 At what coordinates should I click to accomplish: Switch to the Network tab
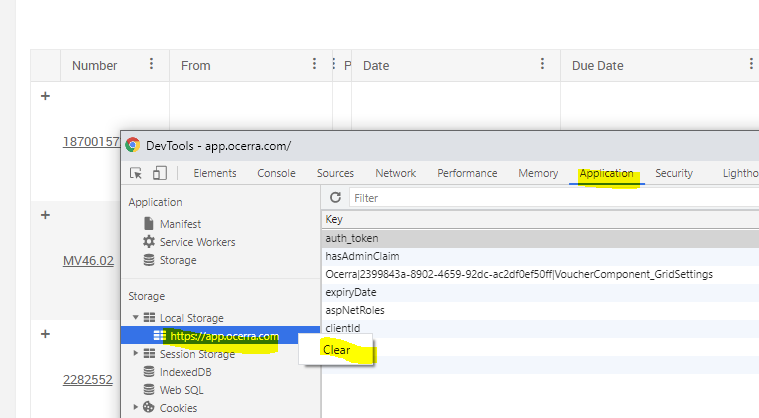click(x=395, y=173)
